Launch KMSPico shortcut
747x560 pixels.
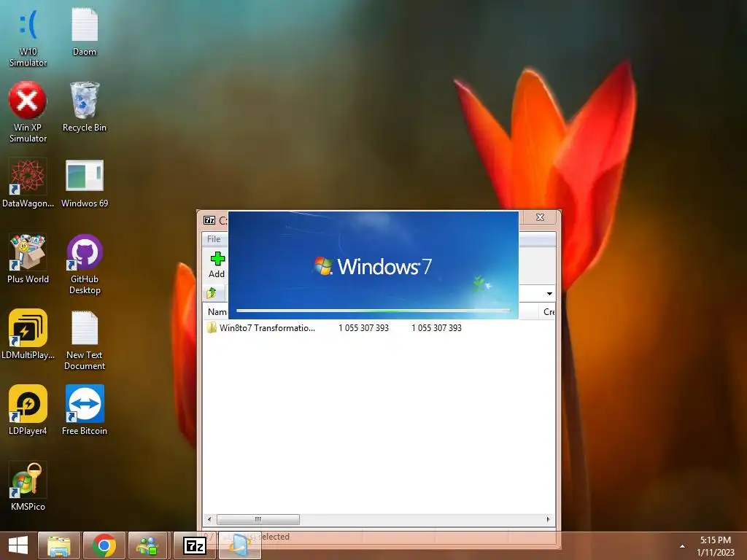click(x=28, y=486)
